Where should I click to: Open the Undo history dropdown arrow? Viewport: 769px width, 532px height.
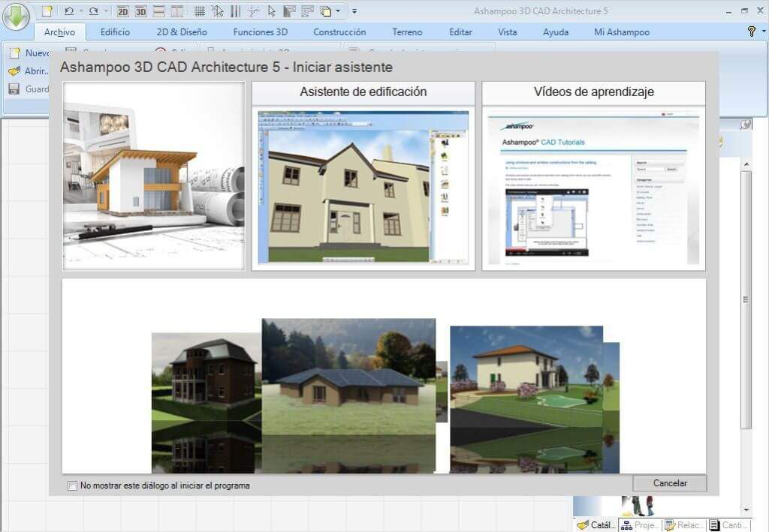point(81,11)
